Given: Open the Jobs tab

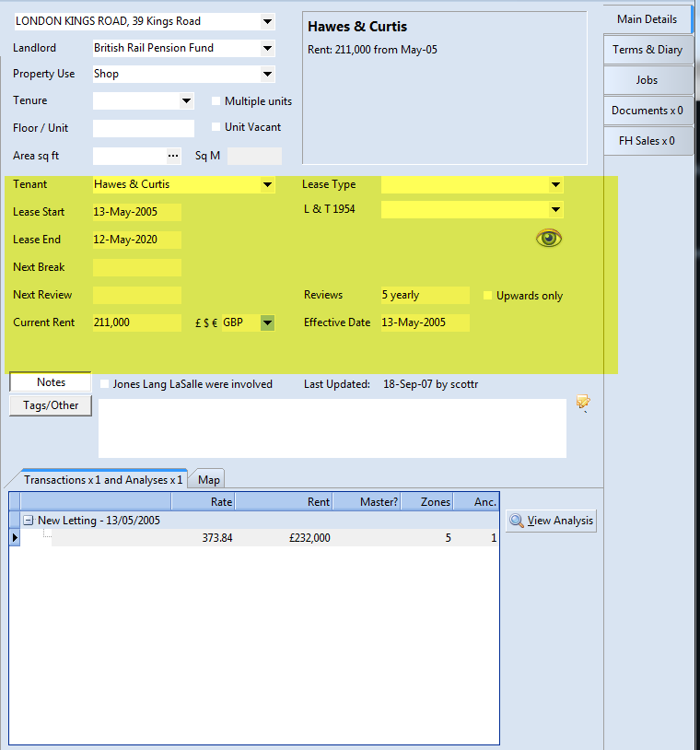Looking at the screenshot, I should (x=647, y=80).
